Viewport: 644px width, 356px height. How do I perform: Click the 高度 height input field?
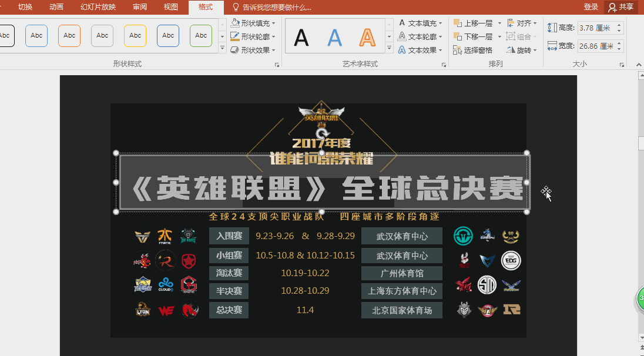596,28
